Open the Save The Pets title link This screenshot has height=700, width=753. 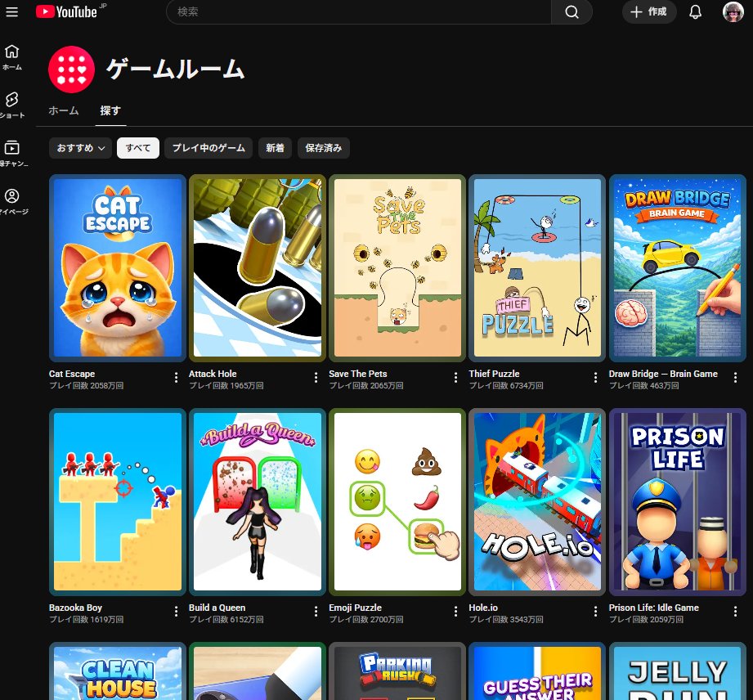click(x=358, y=373)
